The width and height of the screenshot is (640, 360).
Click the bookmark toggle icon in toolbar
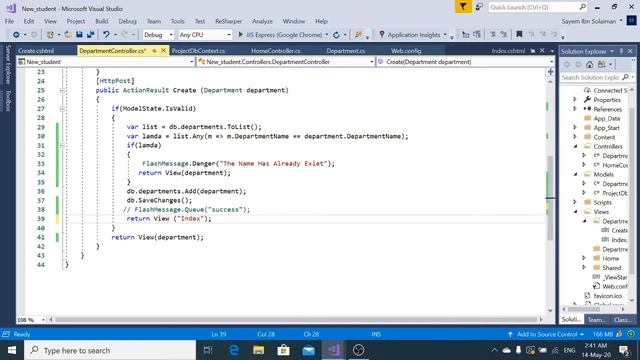pos(519,35)
